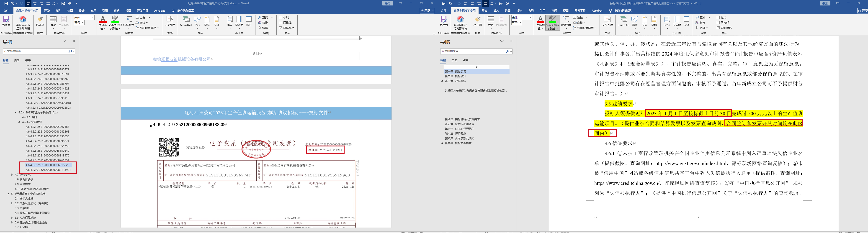Toggle 网格线 gridlines checkbox in right window

point(718,23)
